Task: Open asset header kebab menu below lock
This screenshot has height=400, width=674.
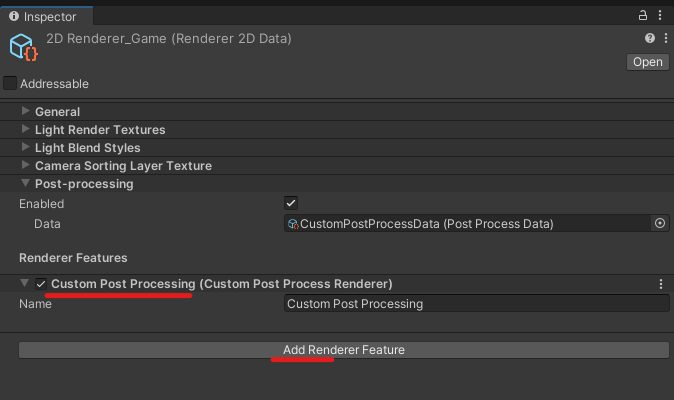Action: click(666, 38)
